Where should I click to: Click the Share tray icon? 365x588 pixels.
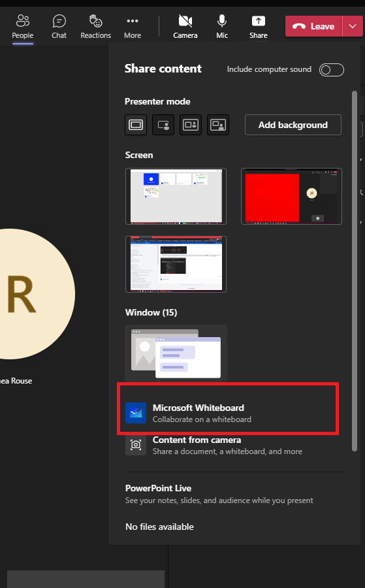point(258,27)
